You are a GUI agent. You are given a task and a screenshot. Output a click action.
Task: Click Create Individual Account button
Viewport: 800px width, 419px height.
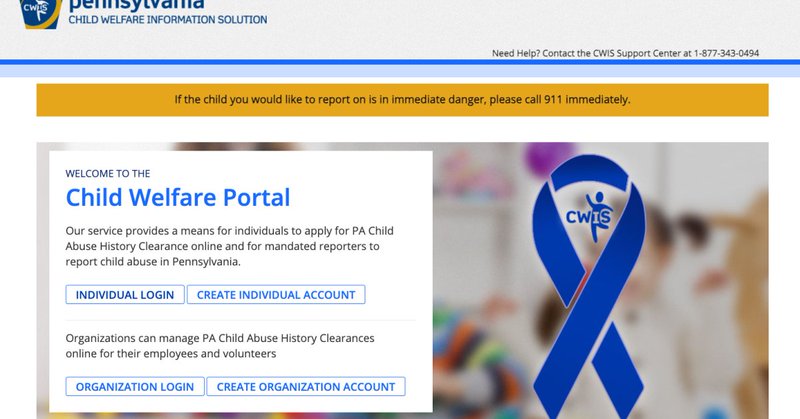coord(276,294)
